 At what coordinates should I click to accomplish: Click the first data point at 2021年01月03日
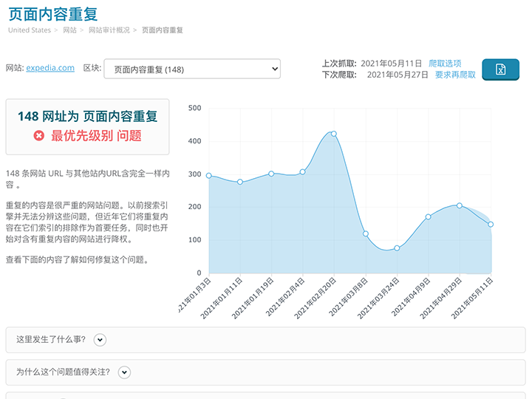(x=209, y=176)
